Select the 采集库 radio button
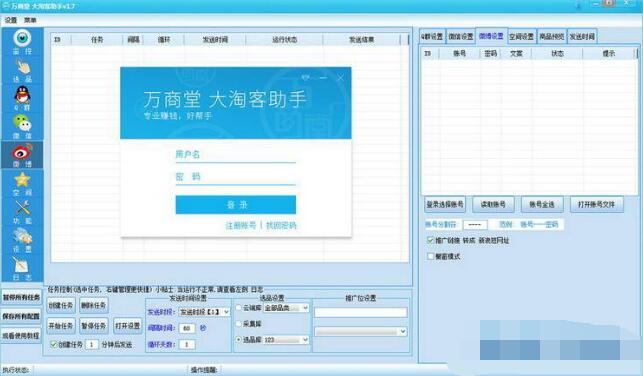643x376 pixels. click(x=239, y=324)
